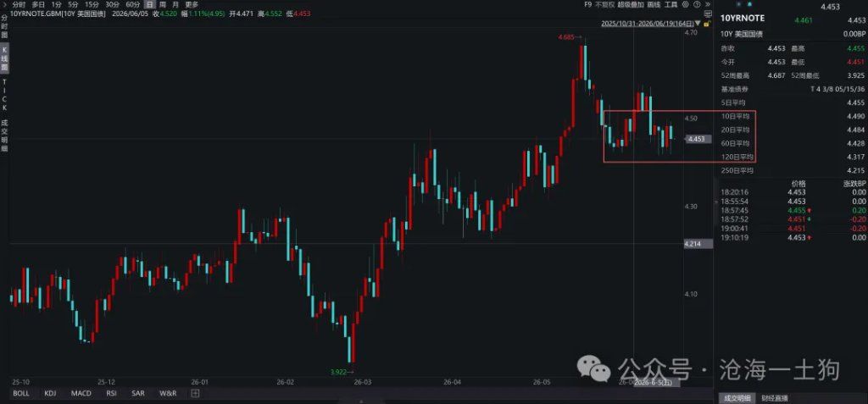Screen dimensions: 868x404
Task: Open the date range dropdown triangle
Action: [x=698, y=23]
